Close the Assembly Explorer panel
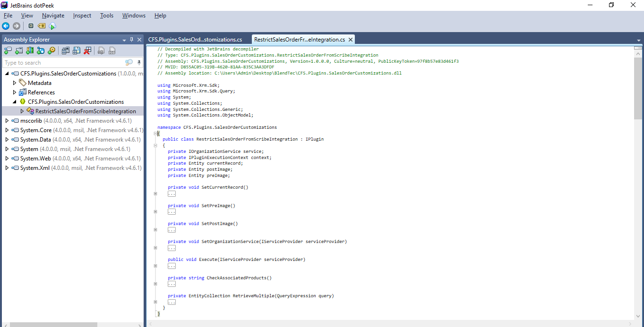 (x=139, y=40)
